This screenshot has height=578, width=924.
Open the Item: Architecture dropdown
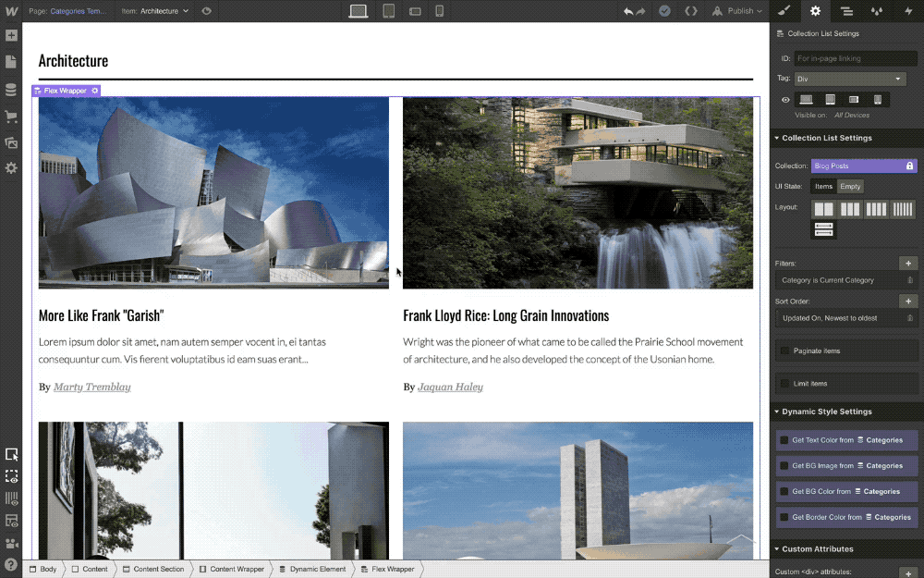click(x=155, y=11)
